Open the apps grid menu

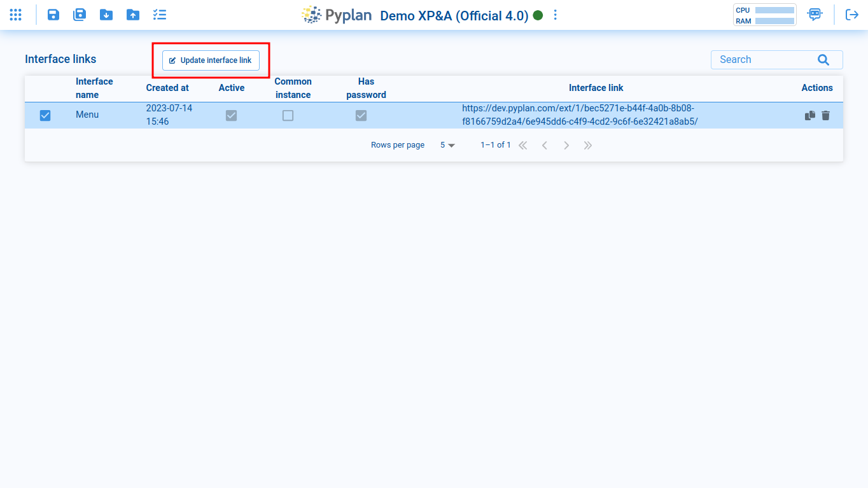pyautogui.click(x=16, y=15)
